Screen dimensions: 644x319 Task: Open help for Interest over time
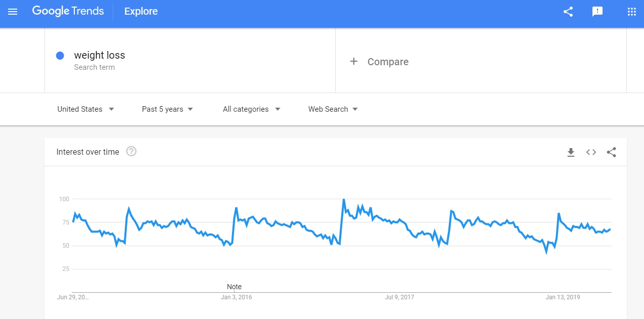point(131,151)
